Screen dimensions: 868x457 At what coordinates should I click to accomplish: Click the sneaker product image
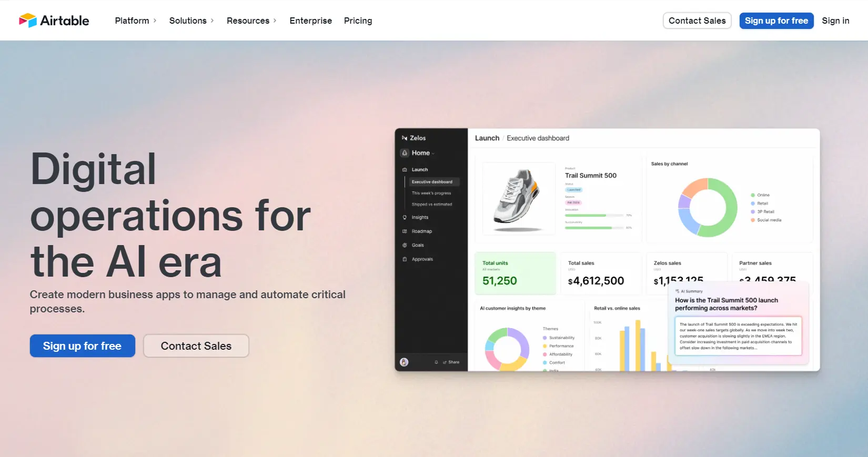point(519,199)
